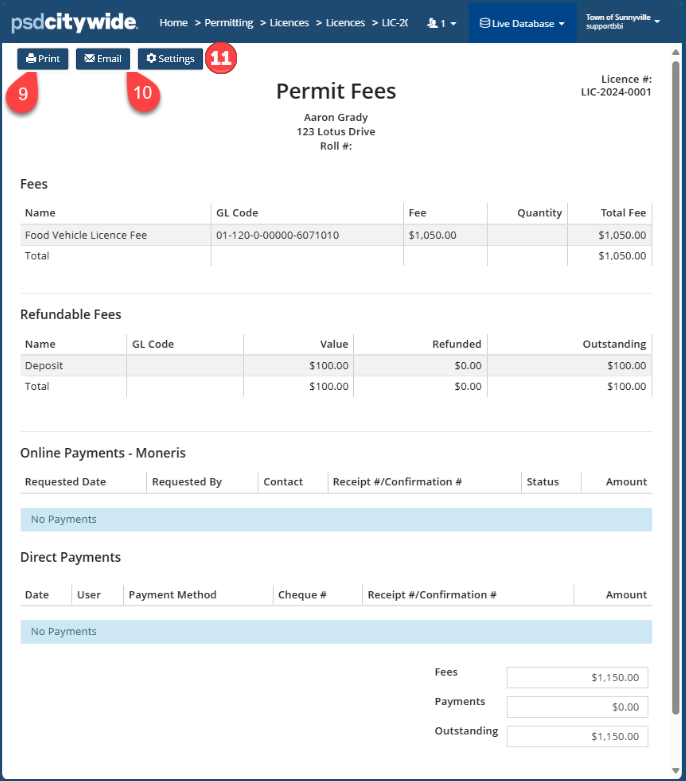Click the user notifications person icon
Viewport: 686px width, 781px height.
point(432,23)
